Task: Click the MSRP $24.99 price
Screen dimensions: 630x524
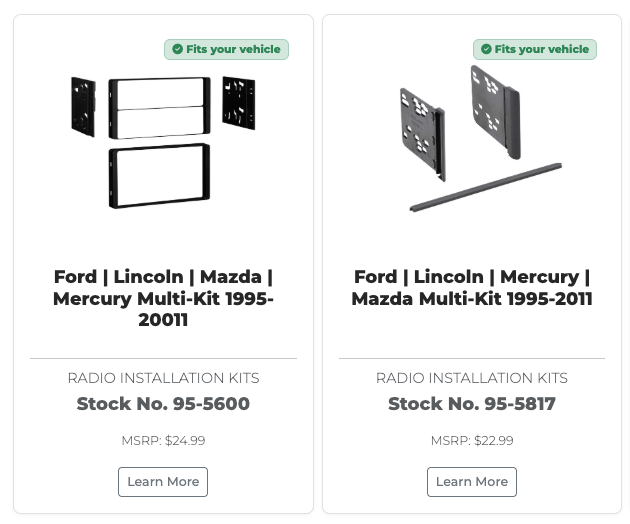Action: (x=163, y=440)
